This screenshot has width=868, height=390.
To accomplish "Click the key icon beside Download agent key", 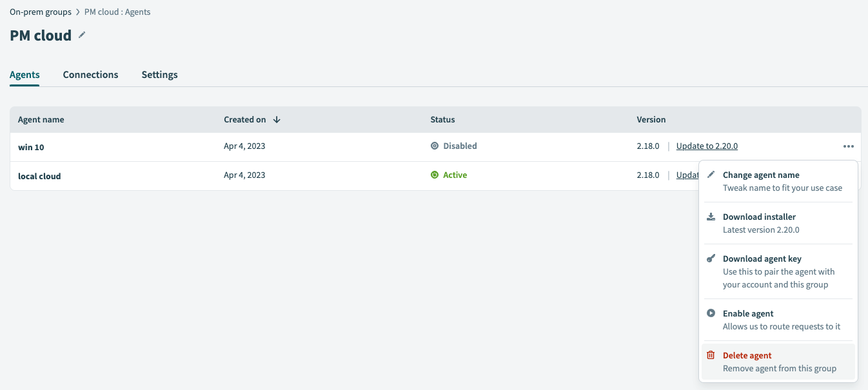I will click(x=711, y=258).
